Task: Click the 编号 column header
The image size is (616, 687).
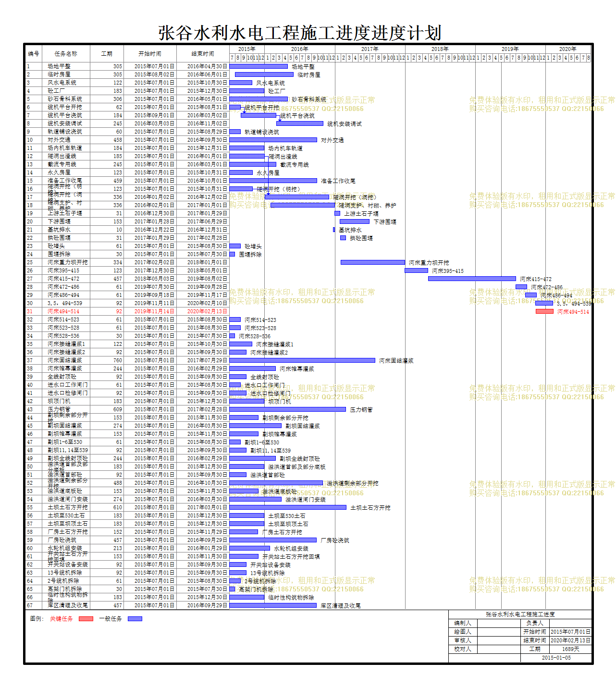Action: pyautogui.click(x=33, y=54)
